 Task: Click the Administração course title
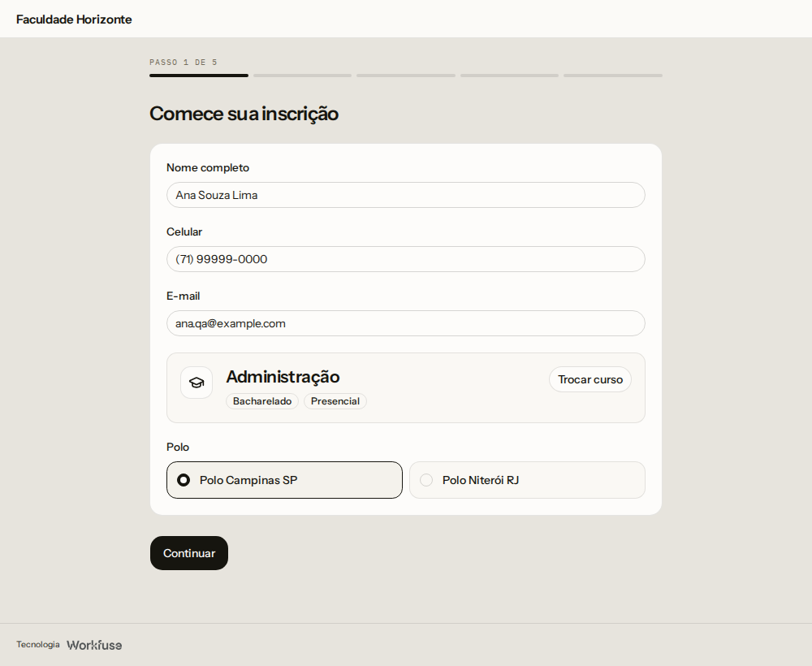click(283, 377)
